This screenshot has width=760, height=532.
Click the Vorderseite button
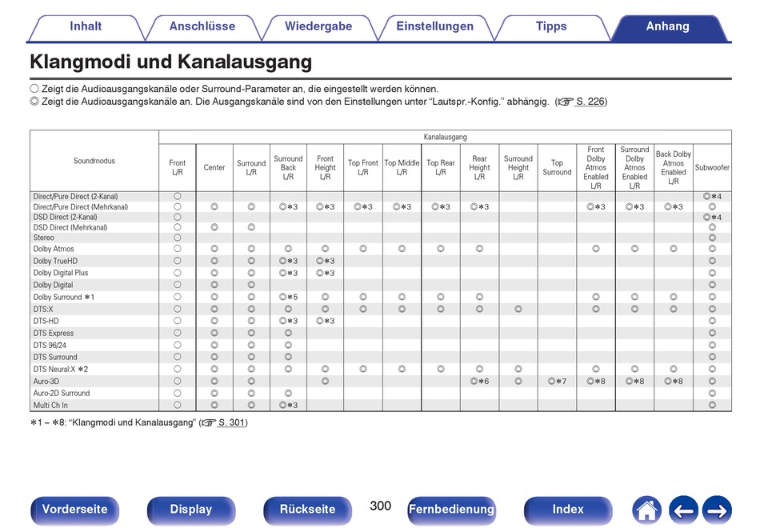point(74,510)
